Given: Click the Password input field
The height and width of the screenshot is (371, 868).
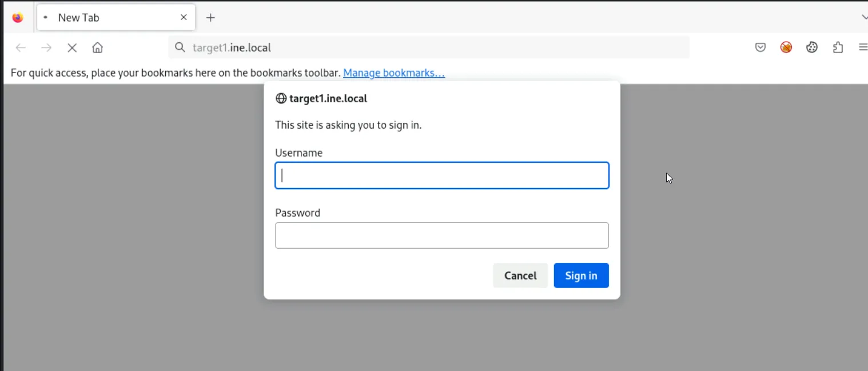Looking at the screenshot, I should (x=441, y=235).
